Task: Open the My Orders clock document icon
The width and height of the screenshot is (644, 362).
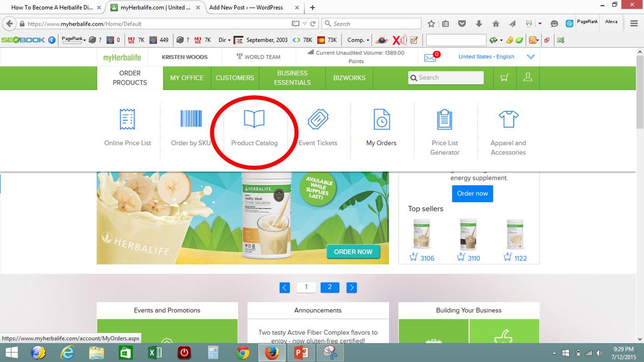Action: tap(382, 119)
